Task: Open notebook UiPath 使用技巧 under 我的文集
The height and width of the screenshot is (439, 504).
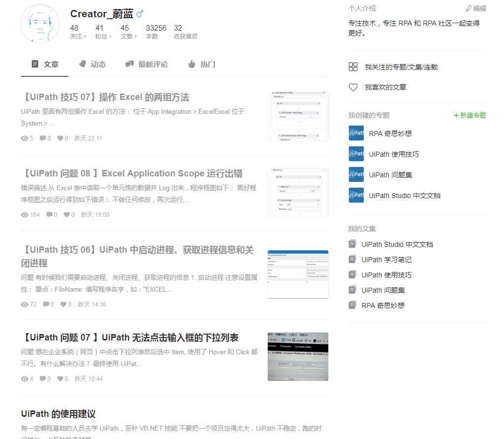Action: 386,275
